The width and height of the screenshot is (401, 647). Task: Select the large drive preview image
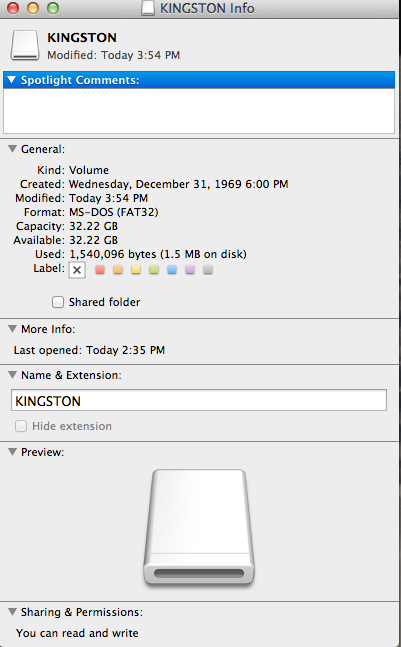(x=199, y=527)
